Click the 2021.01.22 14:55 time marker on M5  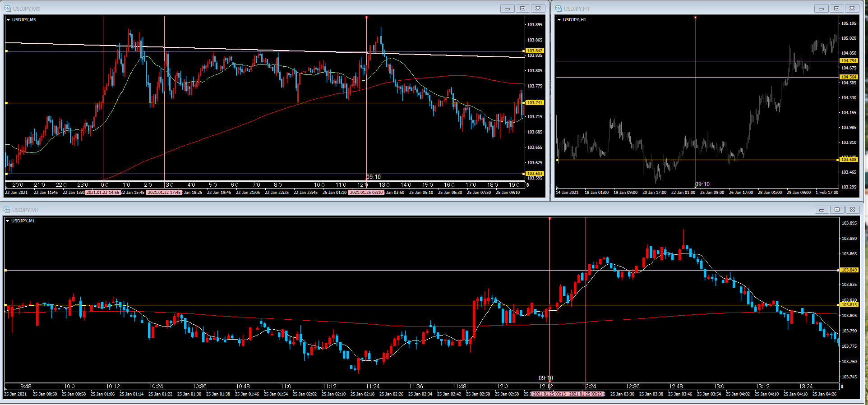pyautogui.click(x=103, y=193)
